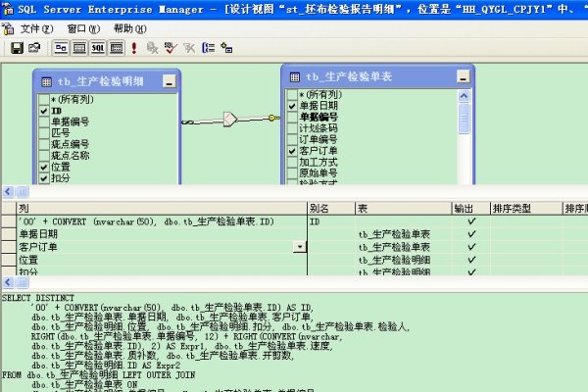Click the 排序类型 column header
Image resolution: width=588 pixels, height=392 pixels.
pos(526,209)
